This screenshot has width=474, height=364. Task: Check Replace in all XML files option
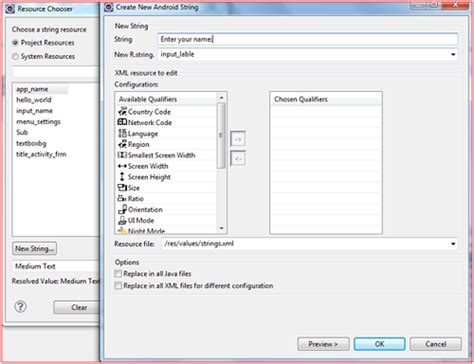pyautogui.click(x=118, y=286)
